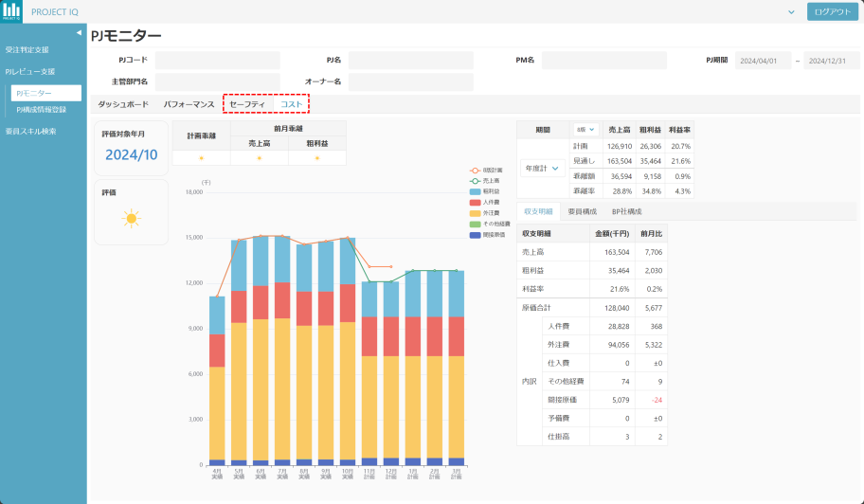Toggle the 間接原価 series in chart legend
864x504 pixels.
click(475, 234)
